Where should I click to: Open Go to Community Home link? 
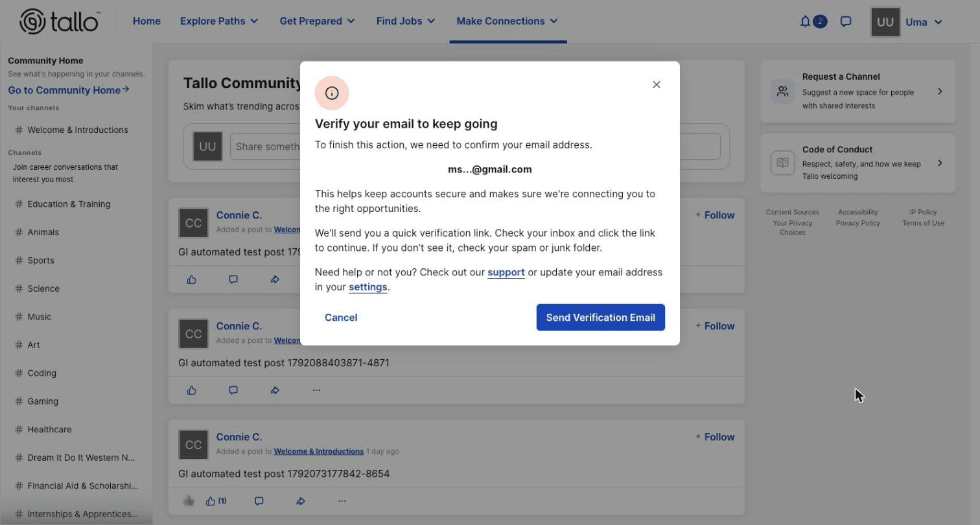[69, 90]
